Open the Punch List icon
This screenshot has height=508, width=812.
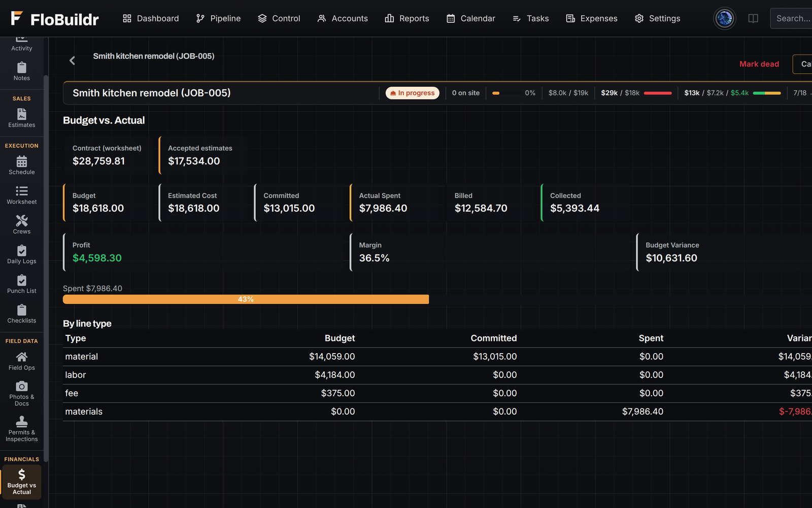21,284
